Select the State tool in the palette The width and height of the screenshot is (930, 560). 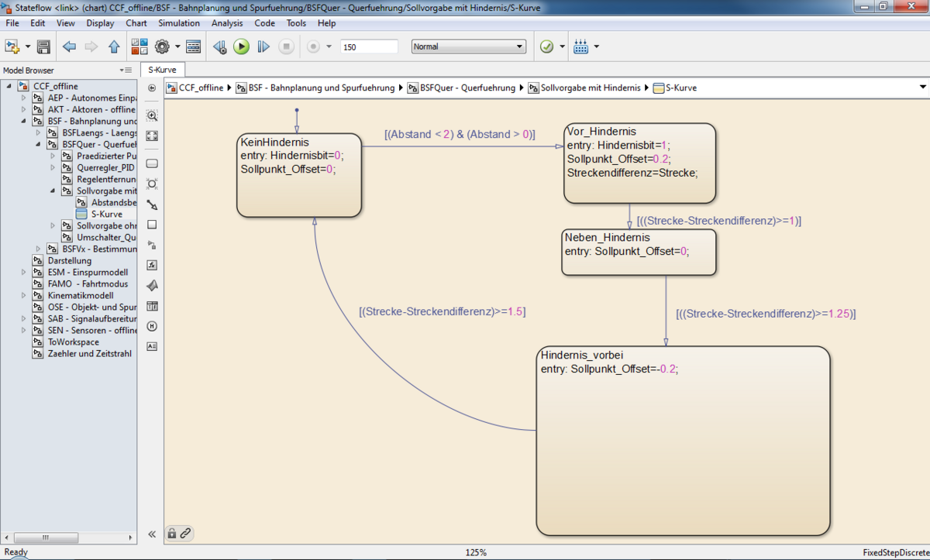click(152, 163)
